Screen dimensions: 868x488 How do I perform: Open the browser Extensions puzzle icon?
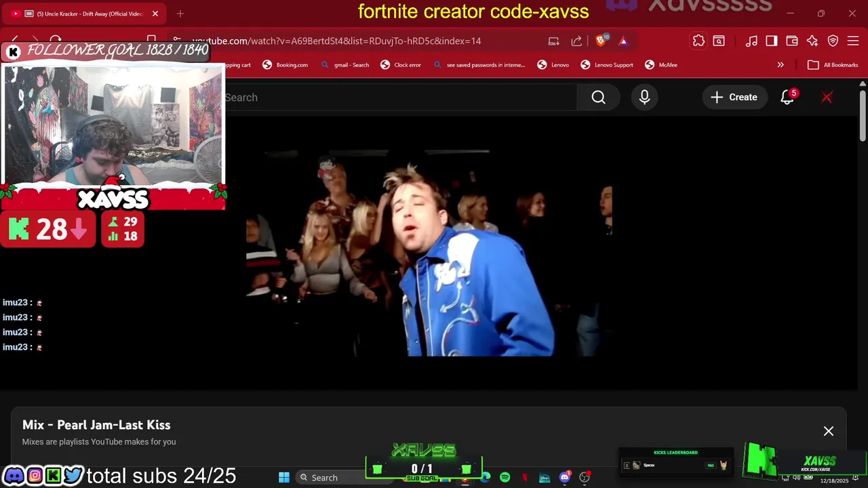click(698, 41)
